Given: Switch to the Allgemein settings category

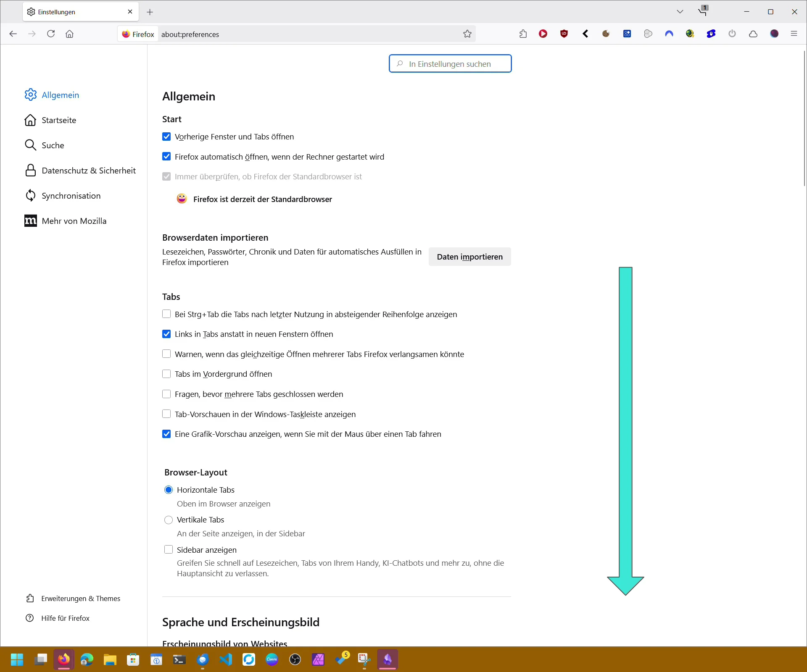Looking at the screenshot, I should pyautogui.click(x=52, y=95).
